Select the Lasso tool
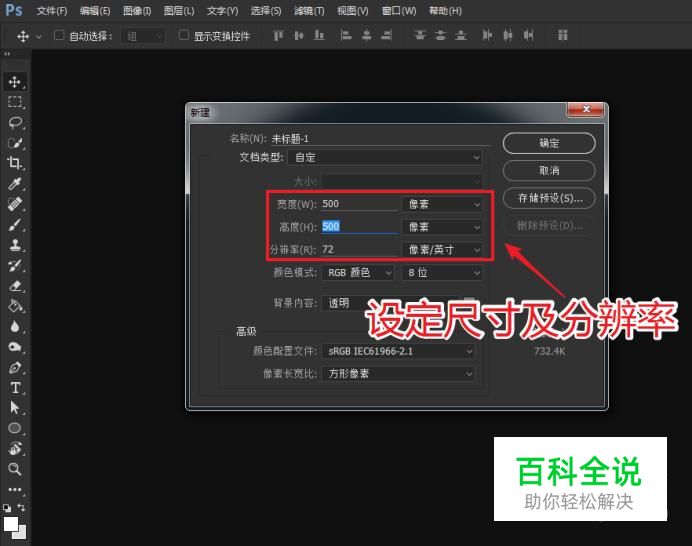Image resolution: width=692 pixels, height=546 pixels. pos(15,123)
